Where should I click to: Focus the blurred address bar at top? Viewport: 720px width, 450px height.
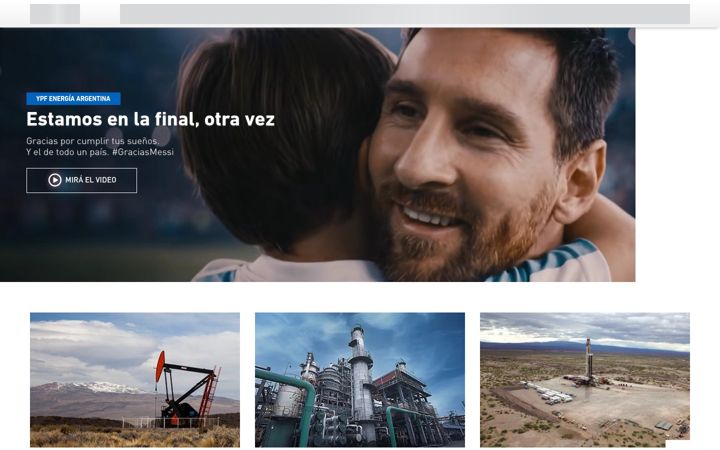click(405, 14)
